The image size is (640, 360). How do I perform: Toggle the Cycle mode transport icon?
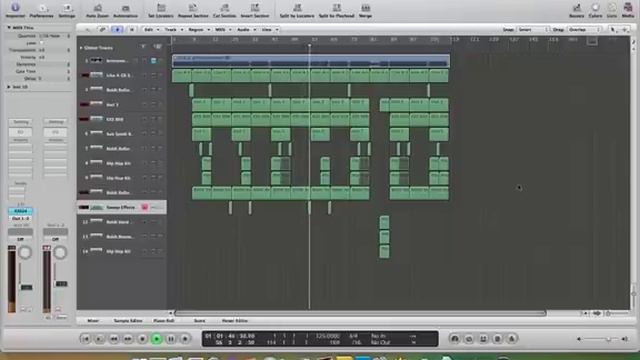tap(469, 339)
